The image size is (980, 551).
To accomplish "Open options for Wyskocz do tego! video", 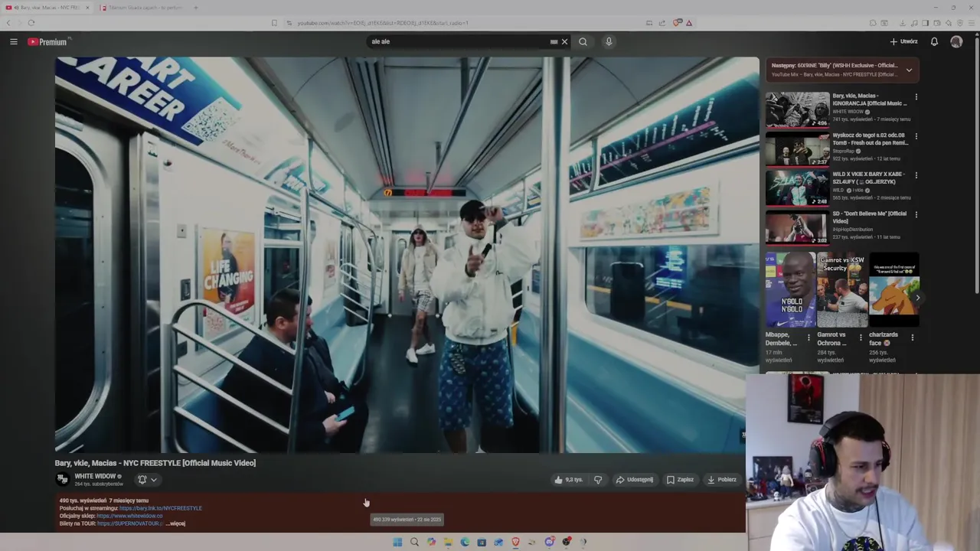I will 916,136.
